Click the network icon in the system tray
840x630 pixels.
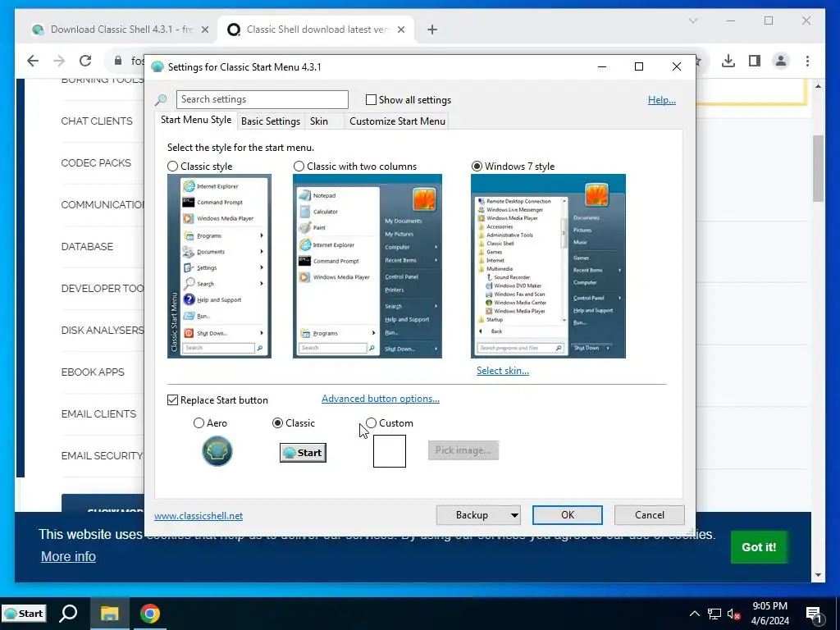(x=714, y=614)
